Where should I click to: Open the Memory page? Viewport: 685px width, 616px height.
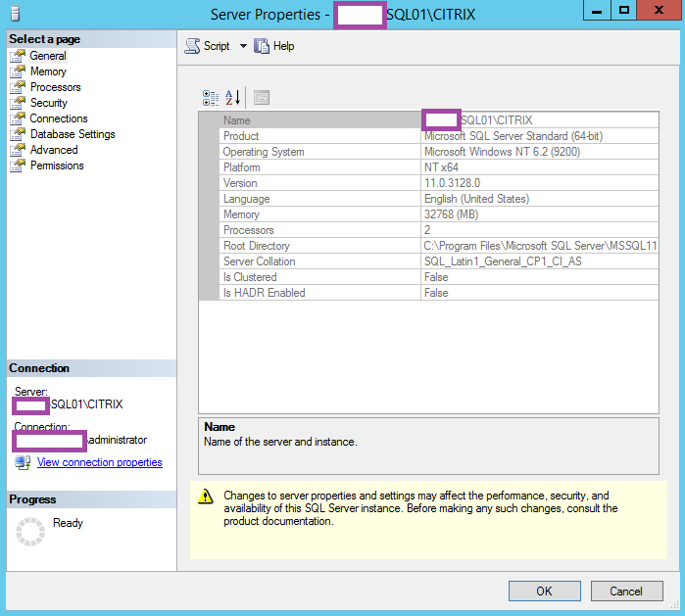coord(48,71)
